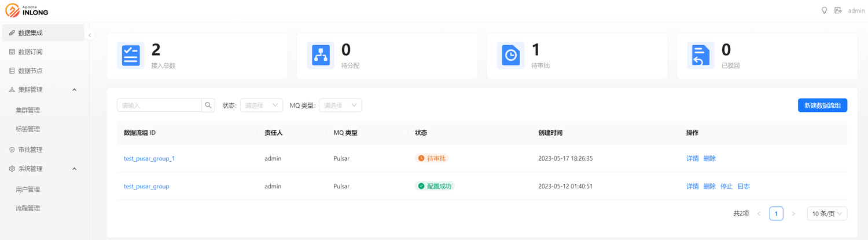Open the test_pusar_group_1 link
This screenshot has height=240, width=868.
click(x=149, y=158)
